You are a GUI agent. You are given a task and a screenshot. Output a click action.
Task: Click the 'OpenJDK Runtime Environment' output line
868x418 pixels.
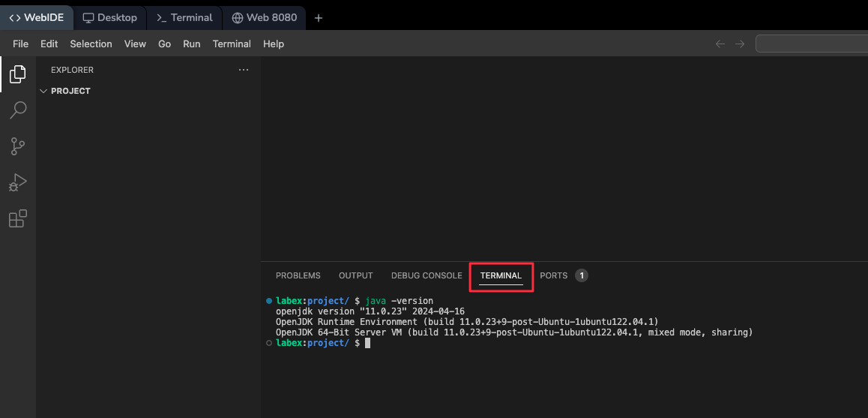tap(467, 322)
